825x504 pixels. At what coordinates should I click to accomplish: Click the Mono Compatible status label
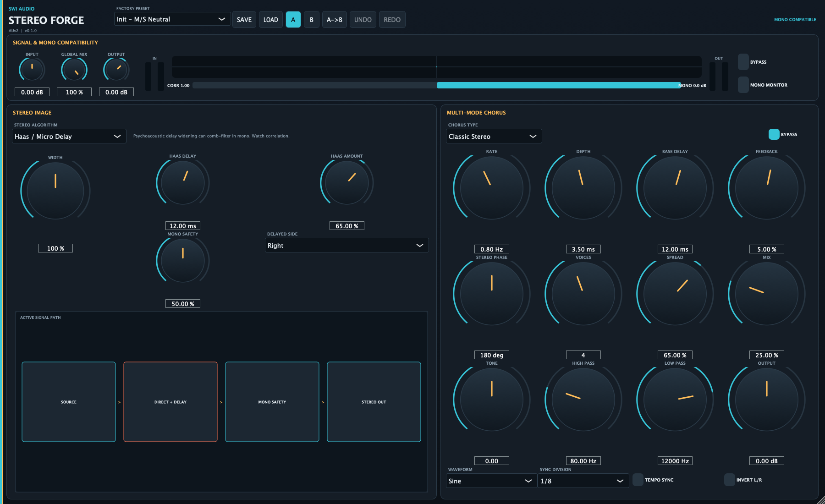(795, 20)
